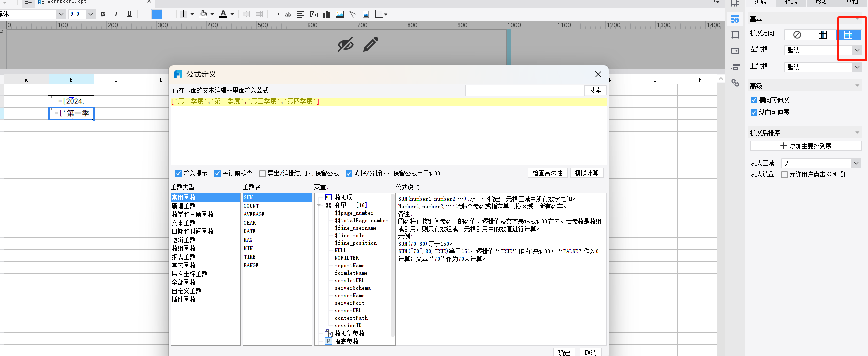Select AVERAGE in function name list
This screenshot has height=356, width=868.
254,214
